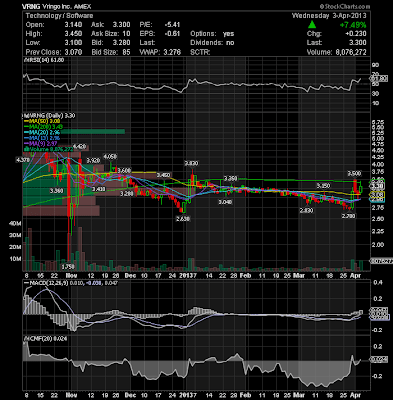Click the 3.480 price annotation
The width and height of the screenshot is (393, 400).
pos(163,175)
